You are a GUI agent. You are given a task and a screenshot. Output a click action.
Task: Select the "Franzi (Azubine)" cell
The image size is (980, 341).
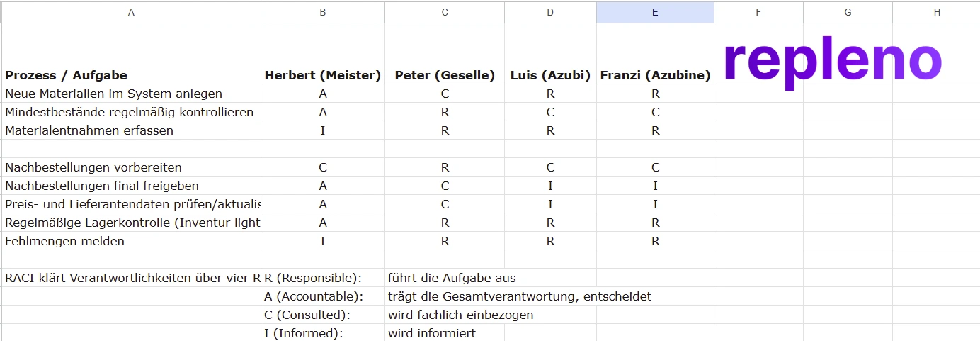pyautogui.click(x=655, y=75)
